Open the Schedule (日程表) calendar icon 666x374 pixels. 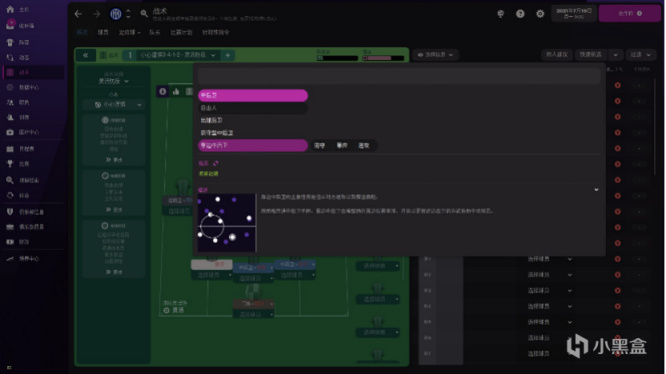[10, 149]
